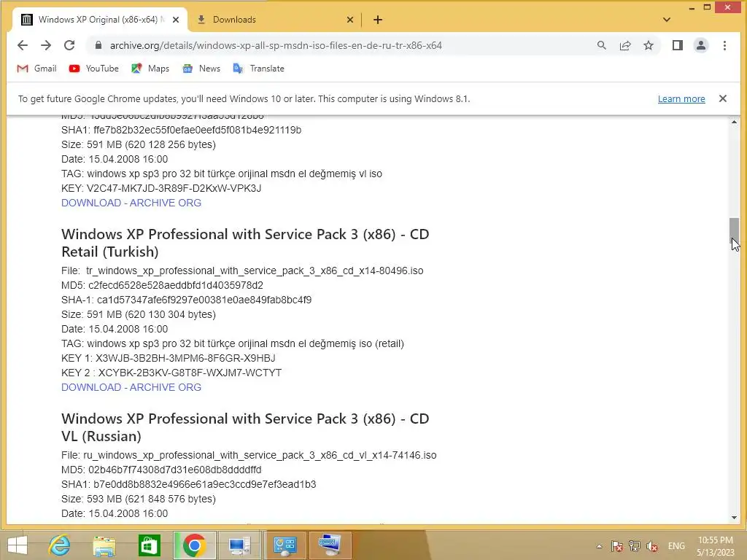The height and width of the screenshot is (560, 747).
Task: Click SHA-1 ca1d57347afe6f hash line
Action: coord(186,300)
